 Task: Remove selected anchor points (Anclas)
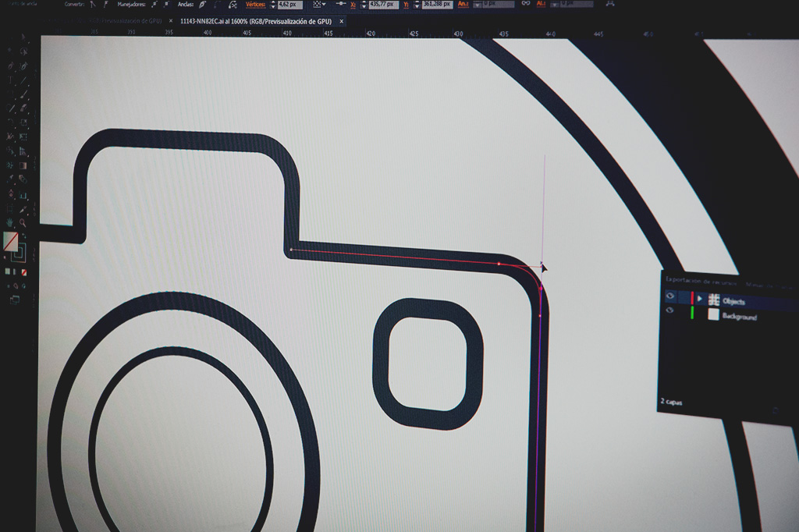pyautogui.click(x=202, y=5)
